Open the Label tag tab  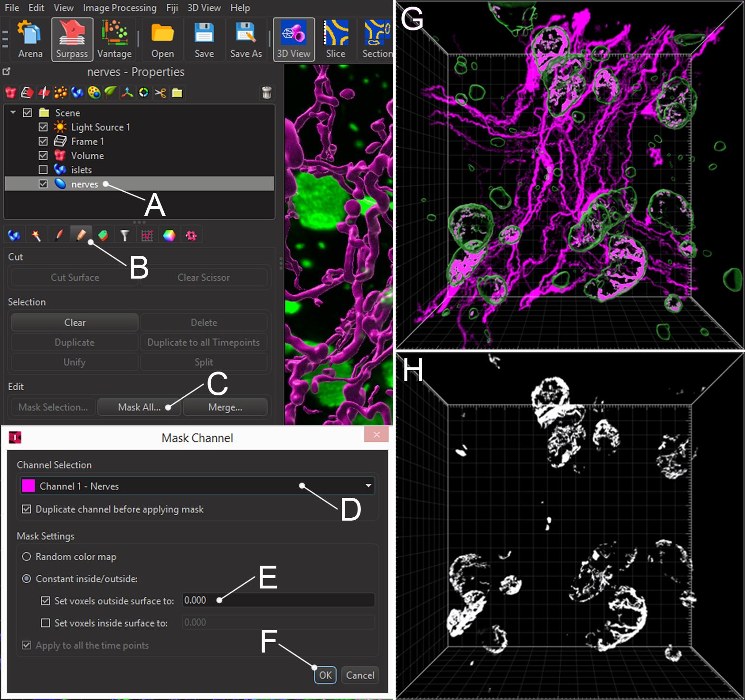103,235
